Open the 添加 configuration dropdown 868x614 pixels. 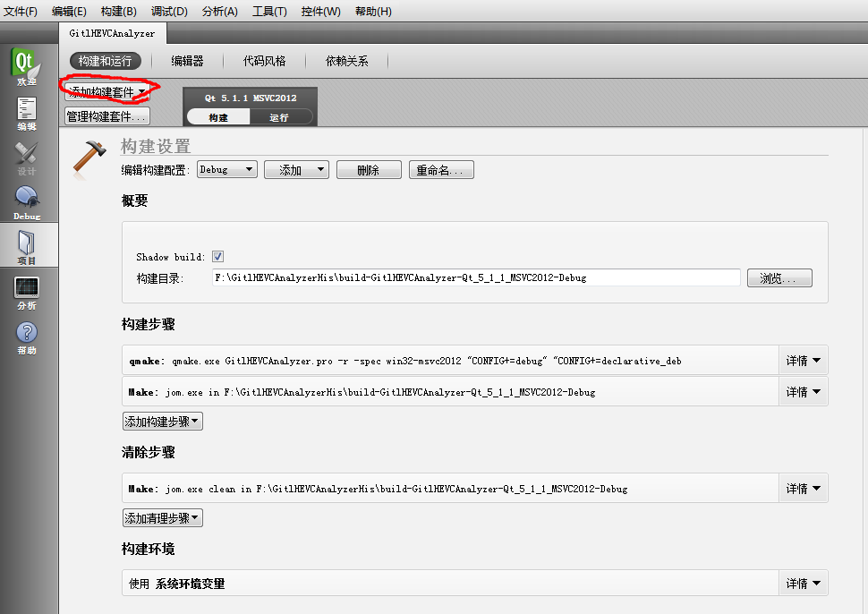click(x=296, y=170)
